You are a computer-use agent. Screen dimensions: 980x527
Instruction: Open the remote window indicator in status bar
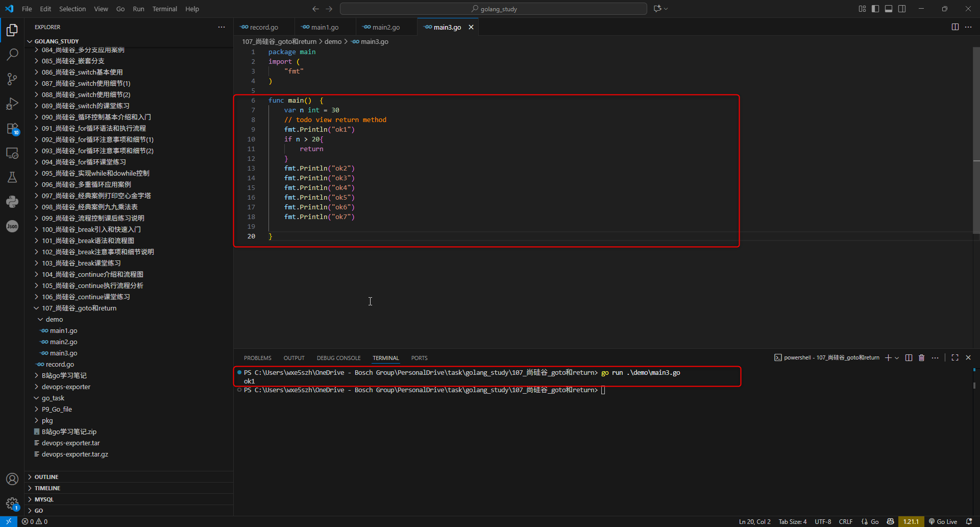point(9,521)
